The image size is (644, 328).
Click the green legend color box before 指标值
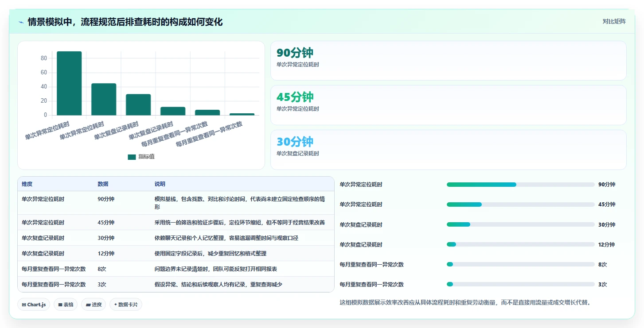(132, 157)
